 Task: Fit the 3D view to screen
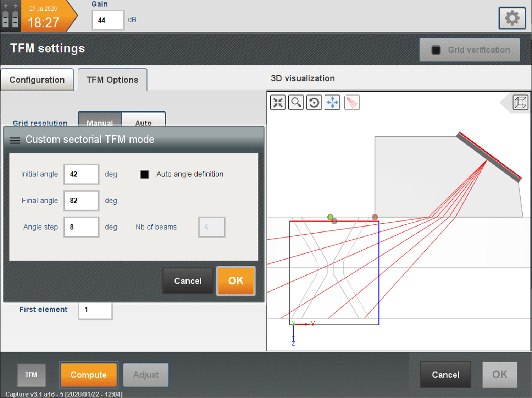pos(278,102)
